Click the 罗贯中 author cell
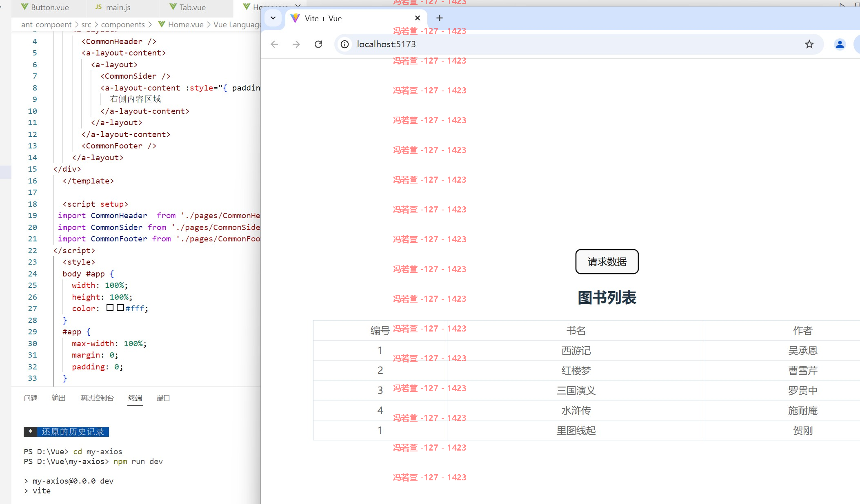The image size is (860, 504). tap(803, 390)
